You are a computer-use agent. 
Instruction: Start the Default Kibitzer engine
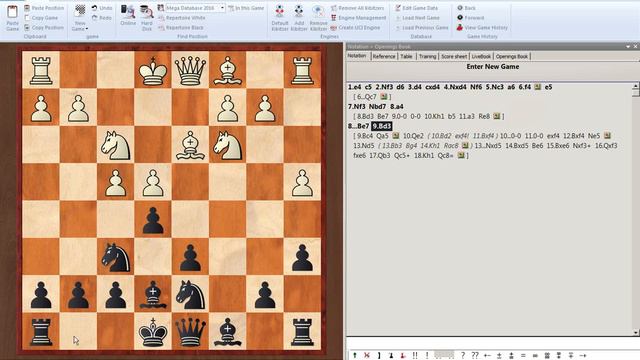coord(280,18)
